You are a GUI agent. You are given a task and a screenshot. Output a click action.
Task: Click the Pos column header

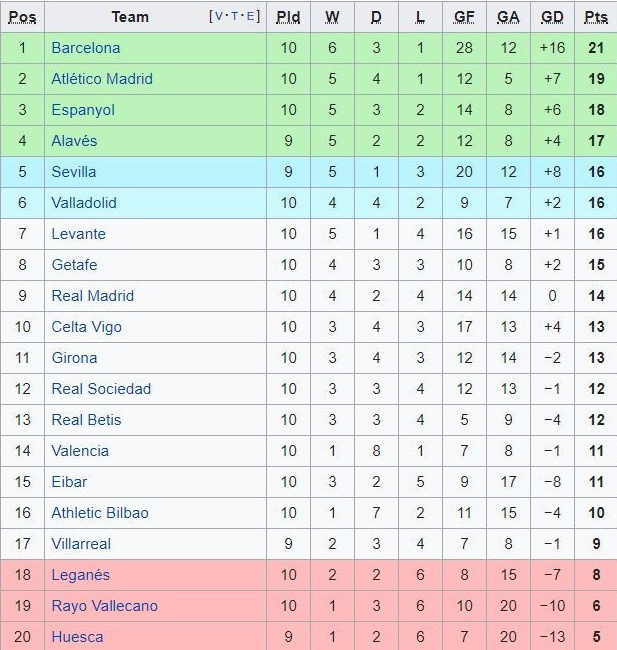click(x=22, y=17)
